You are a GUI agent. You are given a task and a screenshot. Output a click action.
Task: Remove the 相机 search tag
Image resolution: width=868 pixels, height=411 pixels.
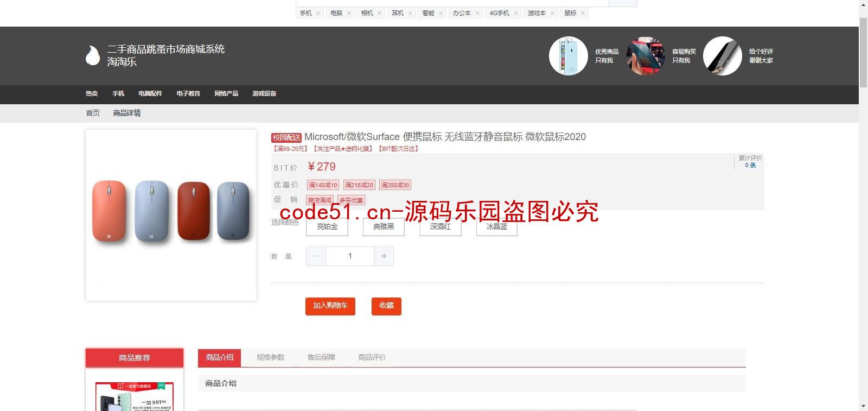coord(379,13)
